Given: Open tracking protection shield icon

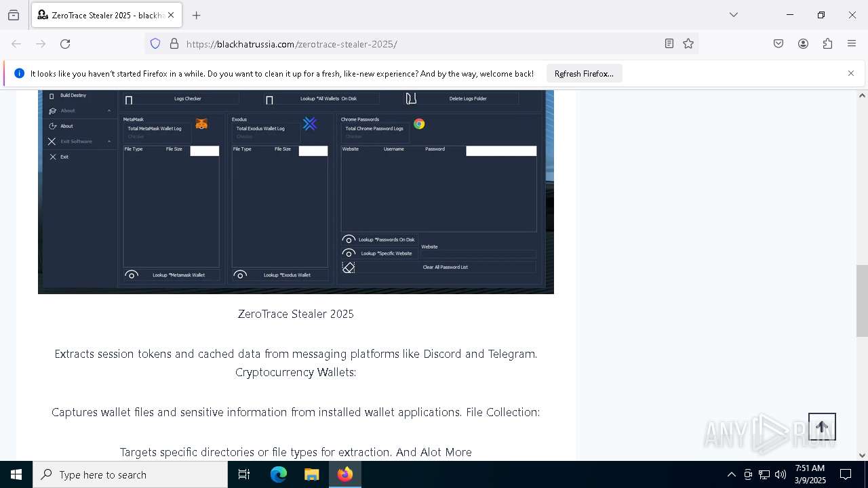Looking at the screenshot, I should tap(155, 44).
